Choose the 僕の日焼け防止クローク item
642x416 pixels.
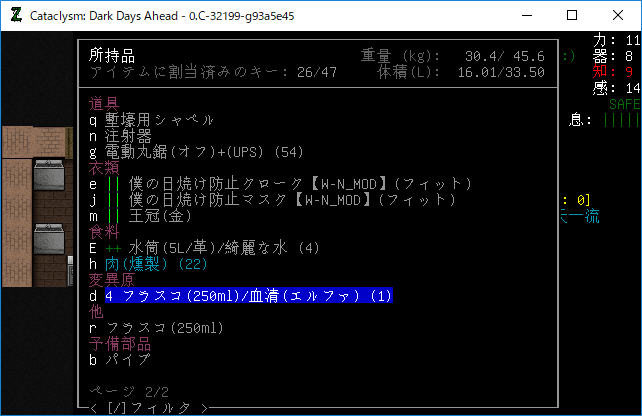coord(288,184)
